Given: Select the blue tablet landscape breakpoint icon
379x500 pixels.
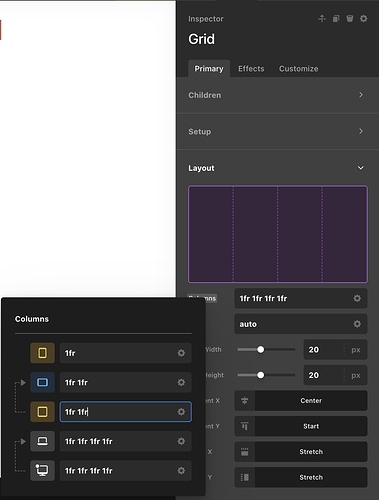Looking at the screenshot, I should pos(42,382).
